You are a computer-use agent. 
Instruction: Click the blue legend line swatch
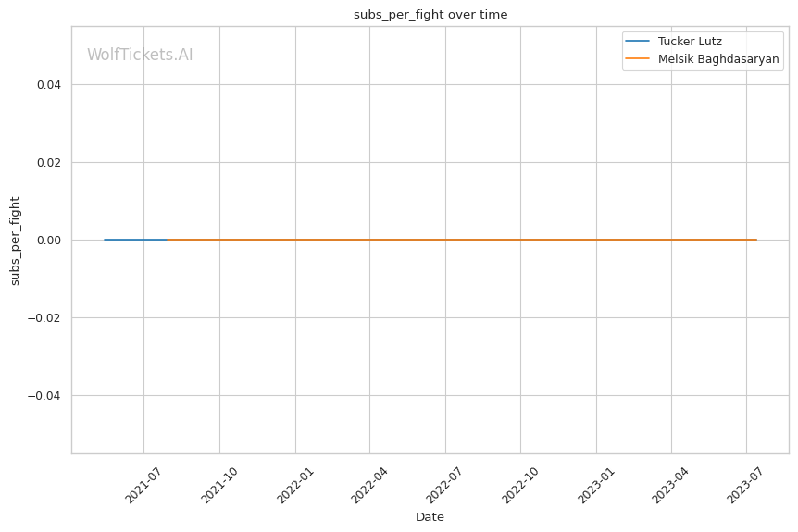click(x=639, y=42)
